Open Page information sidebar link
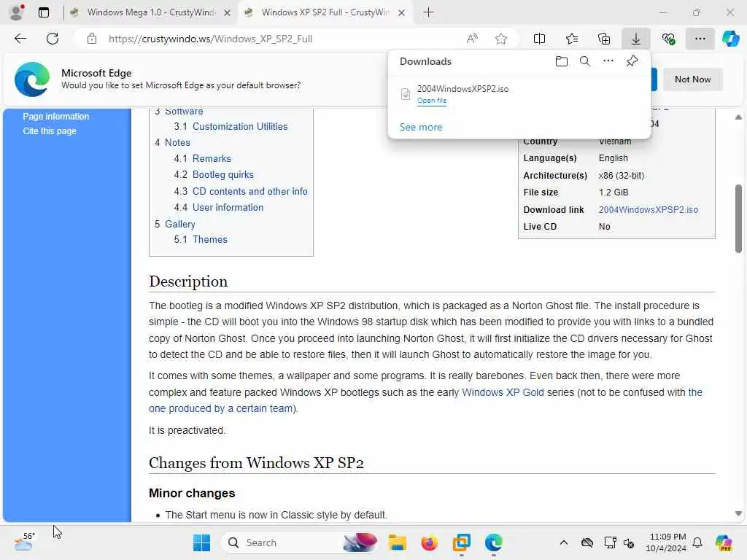The width and height of the screenshot is (747, 560). point(55,116)
